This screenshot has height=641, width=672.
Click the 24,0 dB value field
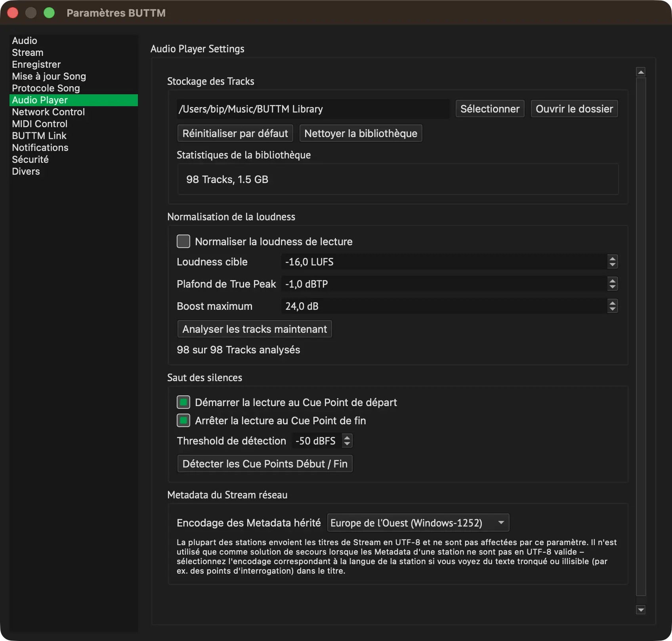click(x=444, y=306)
